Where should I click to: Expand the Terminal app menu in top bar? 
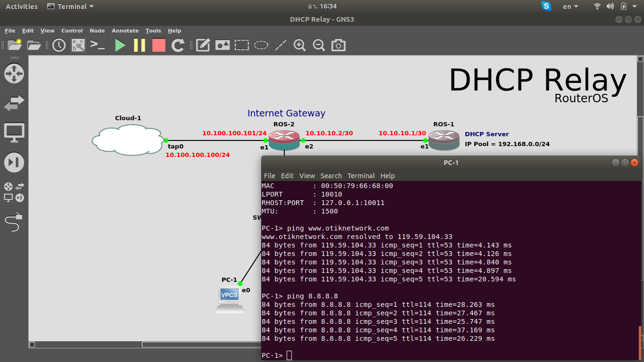[70, 7]
